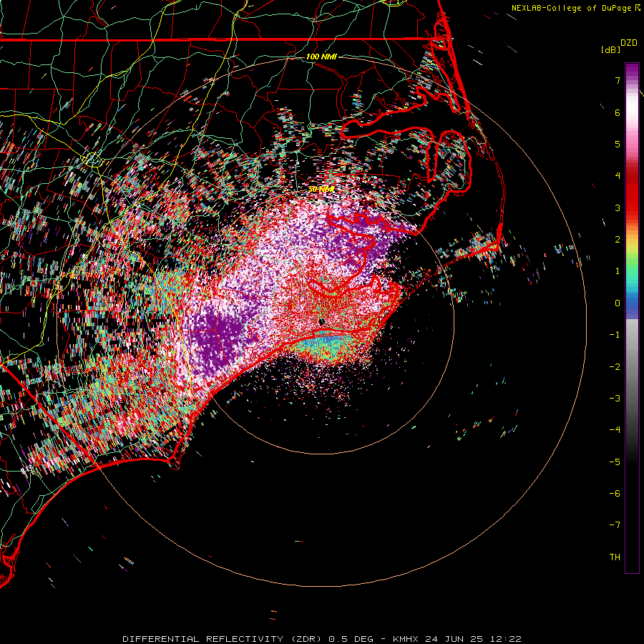Click the 0.5 DEG elevation text in the caption
The height and width of the screenshot is (644, 644).
[x=351, y=639]
